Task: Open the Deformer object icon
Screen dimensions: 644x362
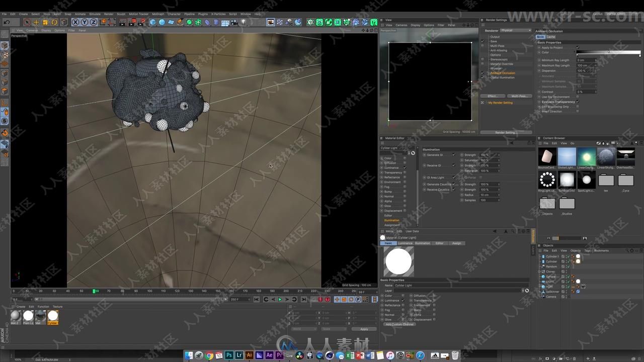Action: coord(207,22)
